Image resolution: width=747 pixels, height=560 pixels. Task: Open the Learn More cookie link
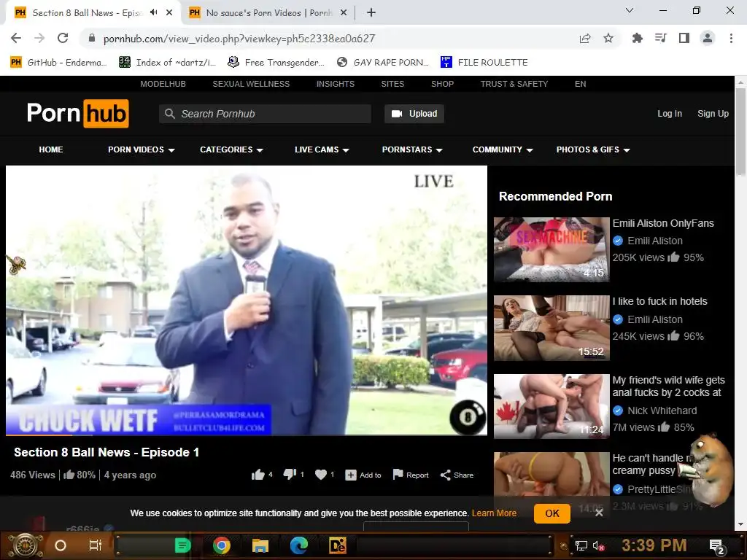(494, 513)
